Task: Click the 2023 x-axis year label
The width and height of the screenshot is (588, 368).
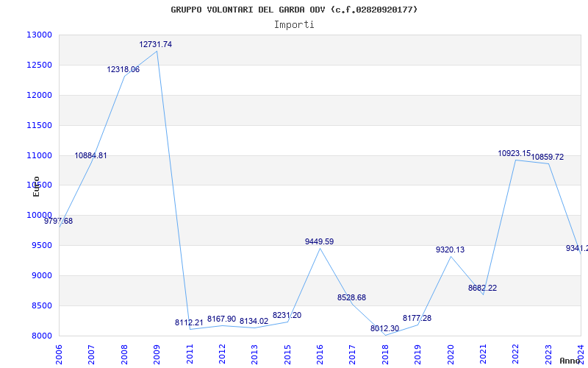Action: [548, 354]
